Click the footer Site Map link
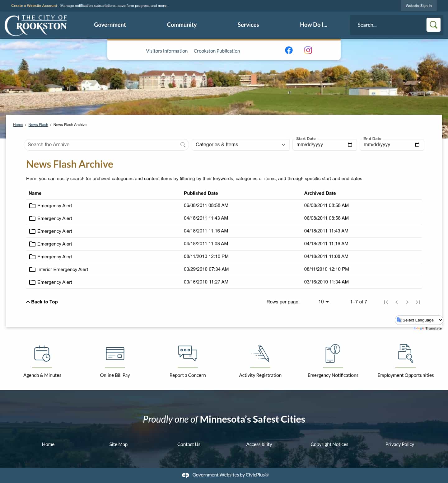Viewport: 448px width, 483px height. pyautogui.click(x=119, y=444)
